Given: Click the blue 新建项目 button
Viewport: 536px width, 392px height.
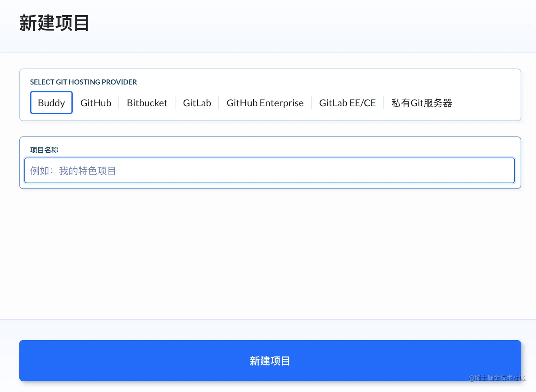Looking at the screenshot, I should [x=270, y=361].
